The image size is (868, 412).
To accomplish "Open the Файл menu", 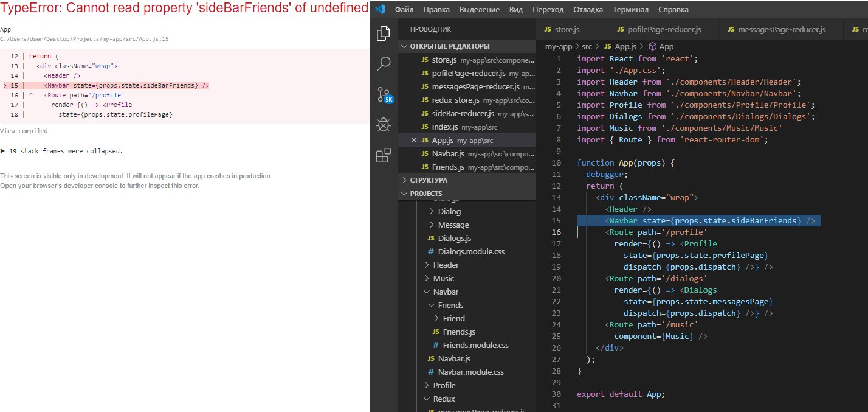I will [x=404, y=10].
